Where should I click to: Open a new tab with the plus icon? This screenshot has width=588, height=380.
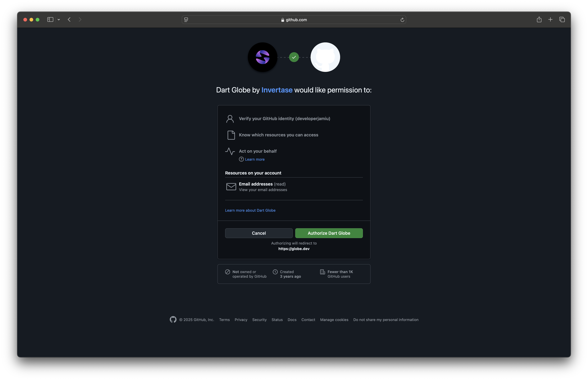click(x=550, y=20)
